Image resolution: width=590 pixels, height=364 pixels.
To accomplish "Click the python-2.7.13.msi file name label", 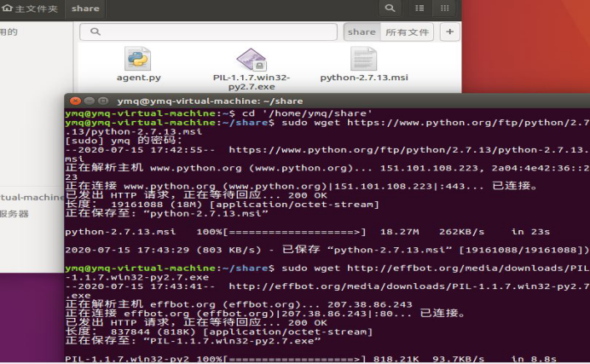I will 364,78.
